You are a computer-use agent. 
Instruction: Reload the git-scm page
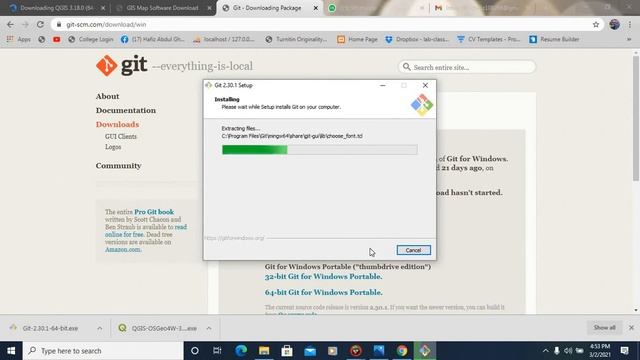40,24
